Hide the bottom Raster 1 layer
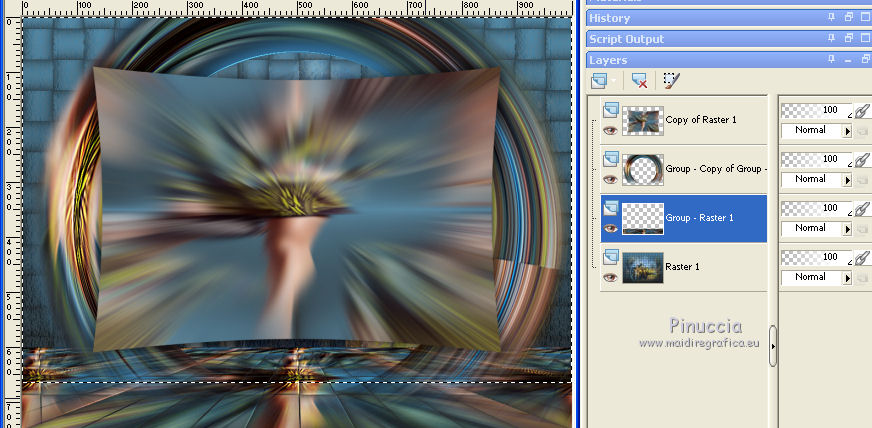 [611, 277]
